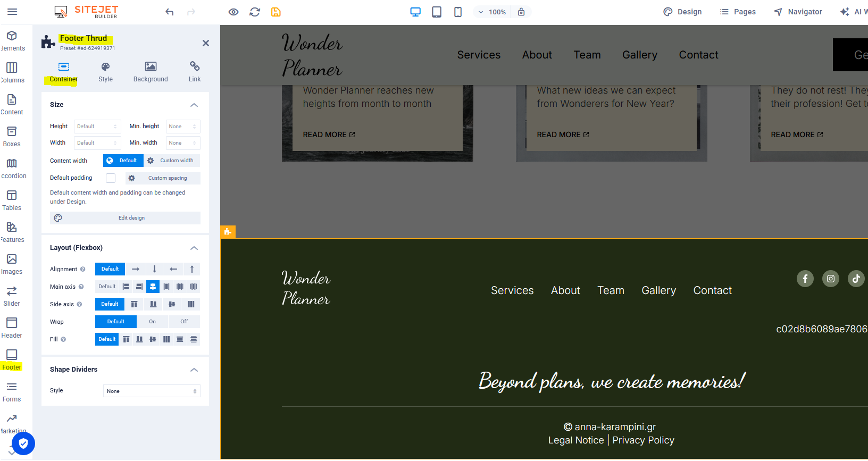The width and height of the screenshot is (868, 461).
Task: Switch to the Background tab
Action: click(151, 72)
